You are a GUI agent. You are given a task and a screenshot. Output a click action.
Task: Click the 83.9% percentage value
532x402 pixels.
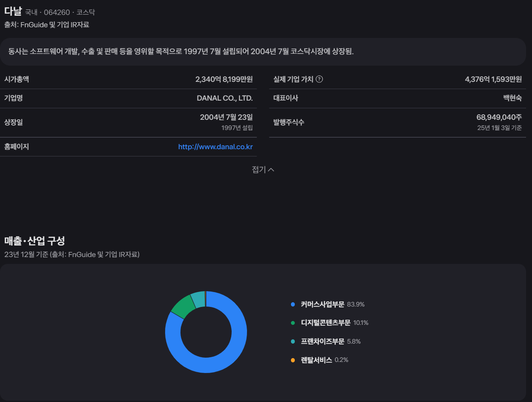[356, 304]
